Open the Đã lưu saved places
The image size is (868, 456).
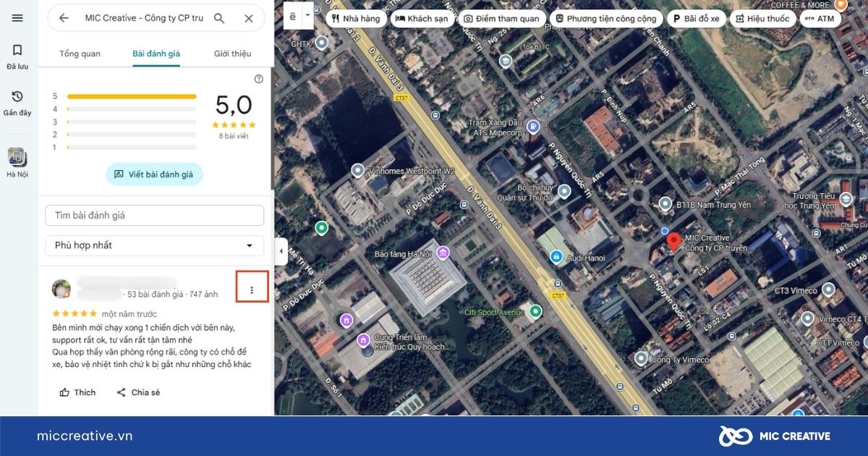(17, 56)
